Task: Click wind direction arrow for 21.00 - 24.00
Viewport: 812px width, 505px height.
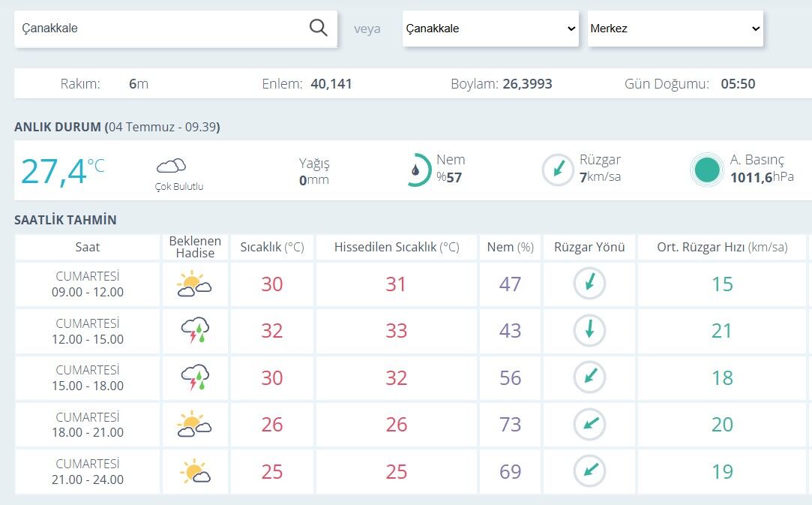Action: [x=589, y=470]
